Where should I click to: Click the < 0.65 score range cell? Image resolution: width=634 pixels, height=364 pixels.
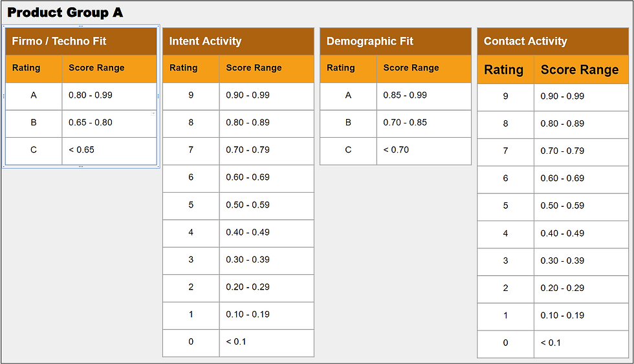tap(109, 151)
